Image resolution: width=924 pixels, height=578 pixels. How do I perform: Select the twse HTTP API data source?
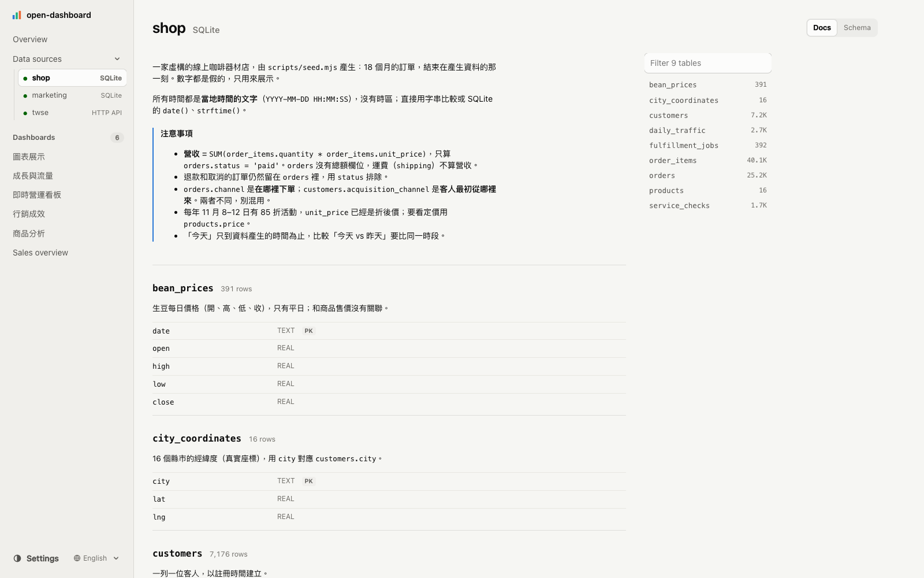[72, 113]
